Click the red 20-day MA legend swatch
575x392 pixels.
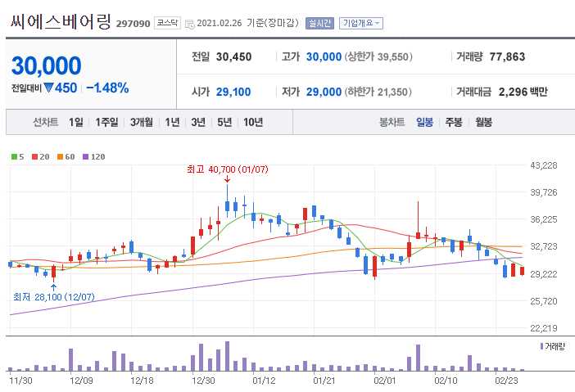pyautogui.click(x=35, y=157)
